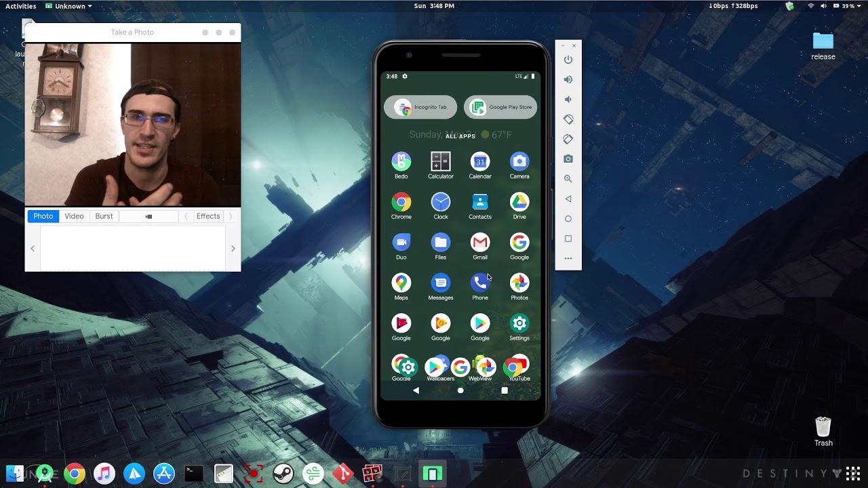868x488 pixels.
Task: Open the Effects selector in Take a Photo
Action: tap(208, 216)
